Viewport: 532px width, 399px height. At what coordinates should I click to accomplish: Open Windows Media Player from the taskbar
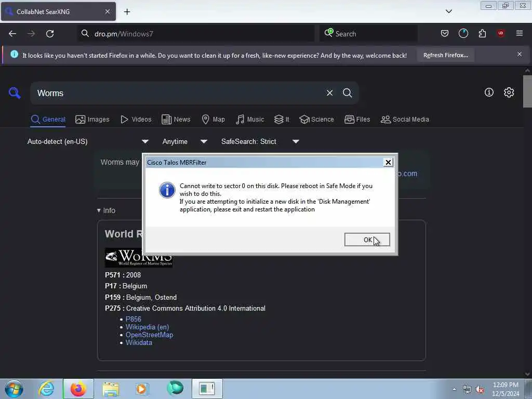point(142,389)
